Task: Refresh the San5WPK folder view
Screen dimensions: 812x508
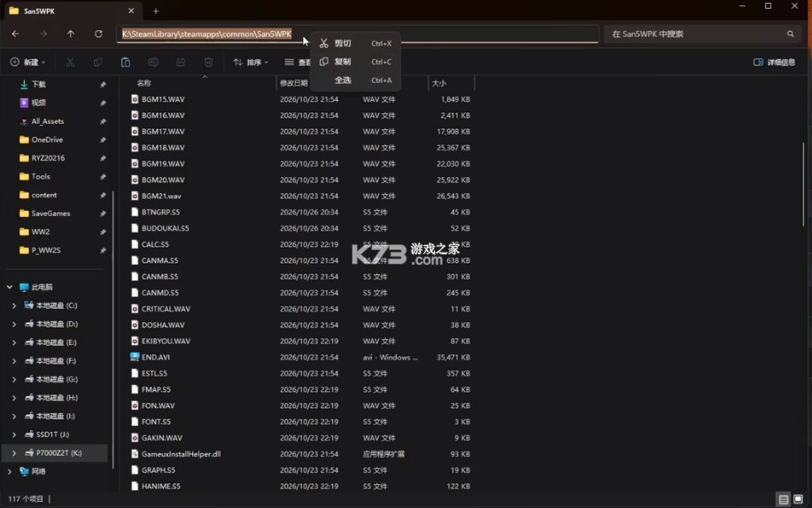Action: pyautogui.click(x=98, y=34)
